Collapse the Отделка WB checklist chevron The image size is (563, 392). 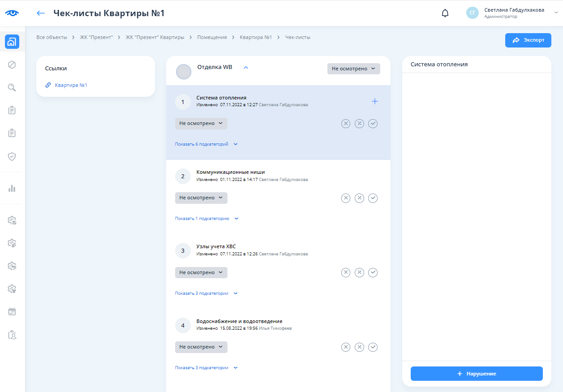245,68
